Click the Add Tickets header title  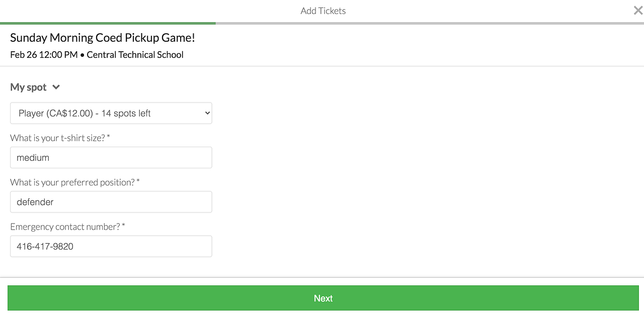pos(323,11)
